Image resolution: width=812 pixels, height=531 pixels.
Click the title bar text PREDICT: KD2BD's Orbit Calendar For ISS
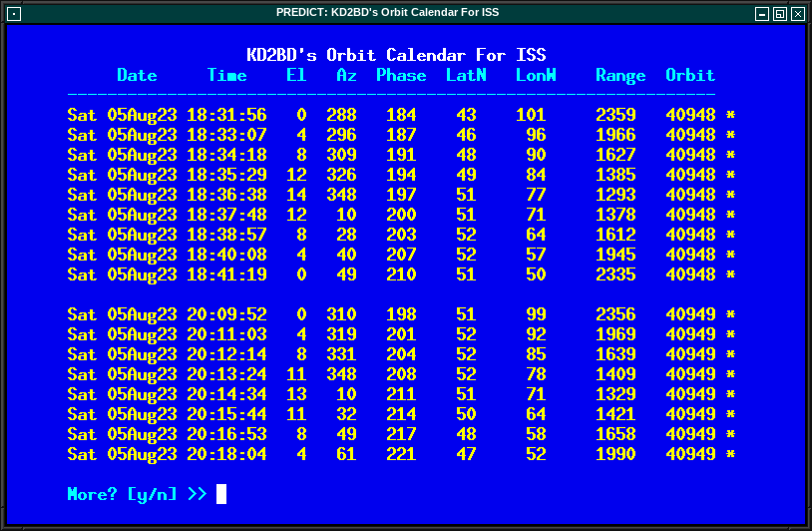pyautogui.click(x=387, y=12)
